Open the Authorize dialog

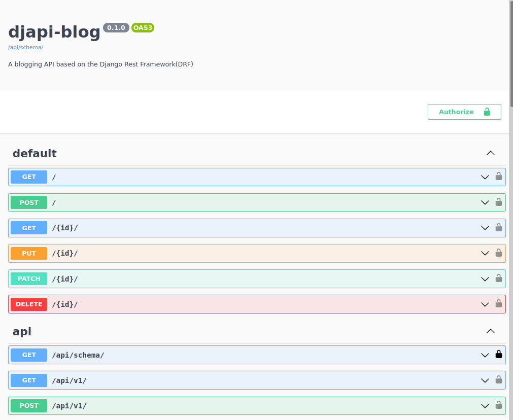point(464,112)
